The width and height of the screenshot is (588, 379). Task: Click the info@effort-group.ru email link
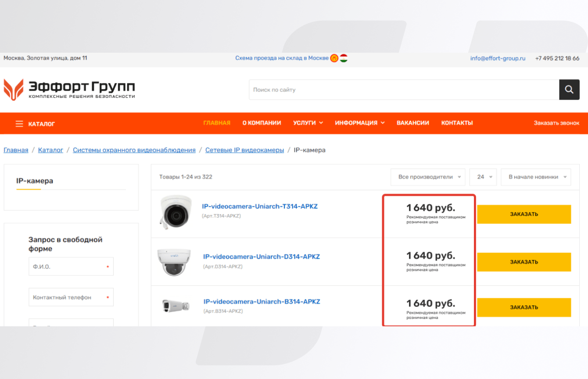tap(498, 58)
